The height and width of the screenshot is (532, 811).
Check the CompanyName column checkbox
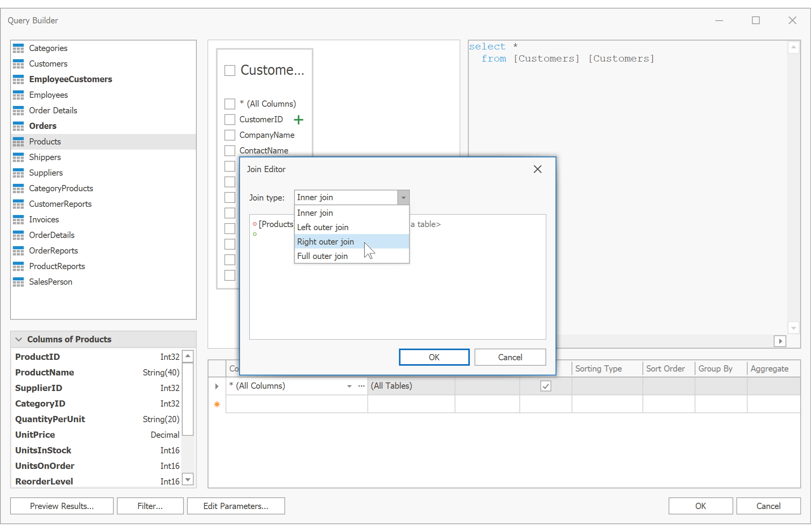click(x=229, y=135)
